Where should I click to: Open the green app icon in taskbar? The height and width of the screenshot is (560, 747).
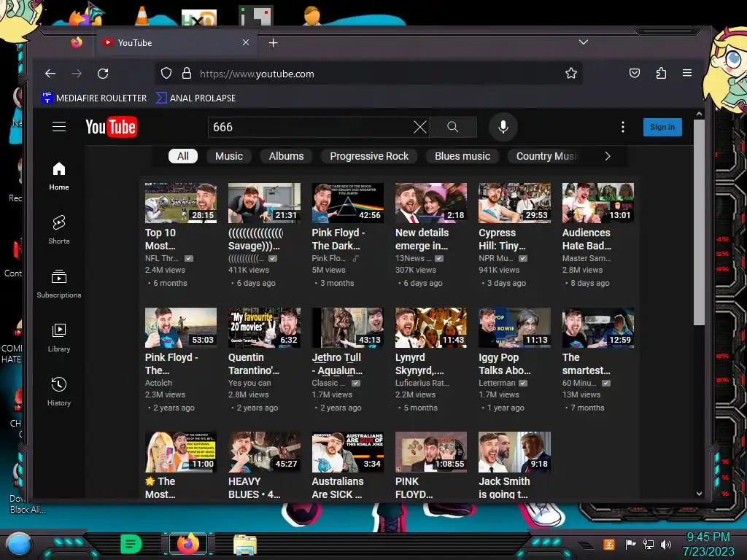[131, 544]
